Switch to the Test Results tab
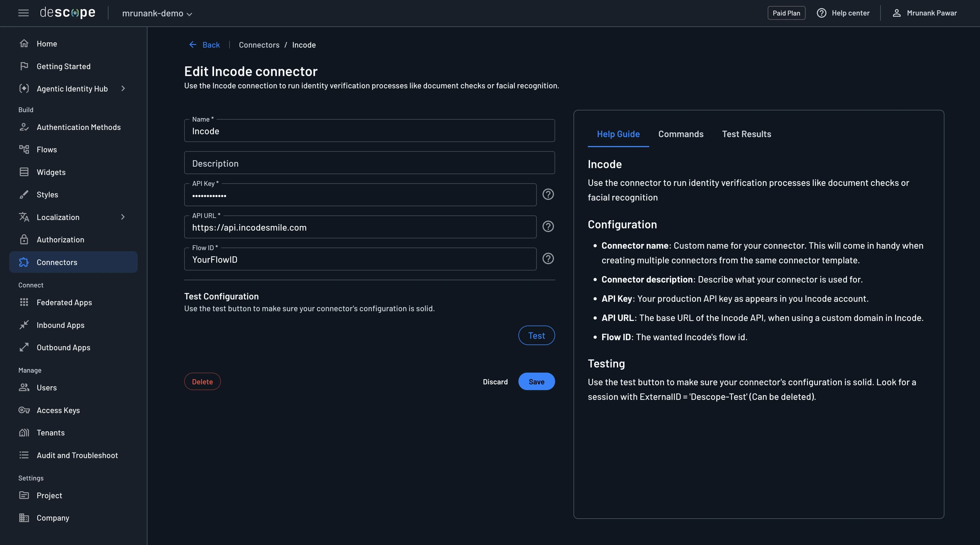Screen dimensions: 980x545 [746, 134]
